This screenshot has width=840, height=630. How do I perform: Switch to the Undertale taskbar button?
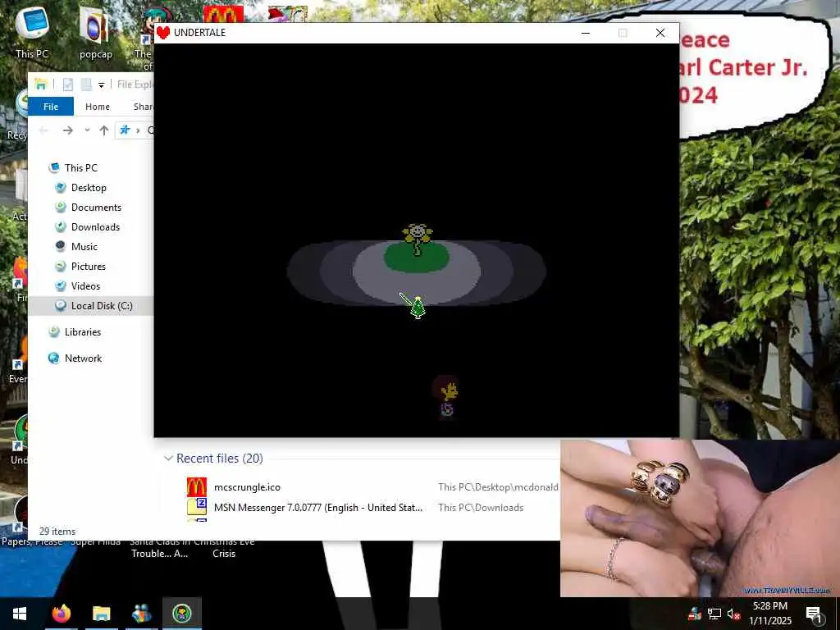(x=182, y=614)
